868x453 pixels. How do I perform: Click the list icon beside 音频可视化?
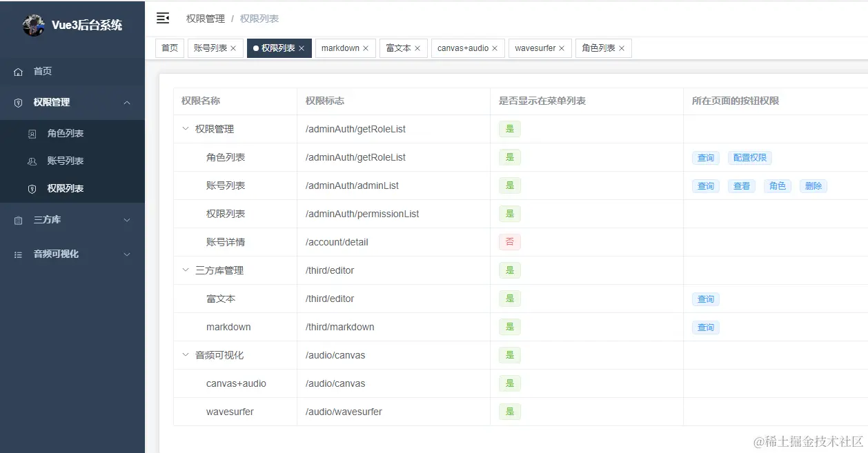point(19,254)
